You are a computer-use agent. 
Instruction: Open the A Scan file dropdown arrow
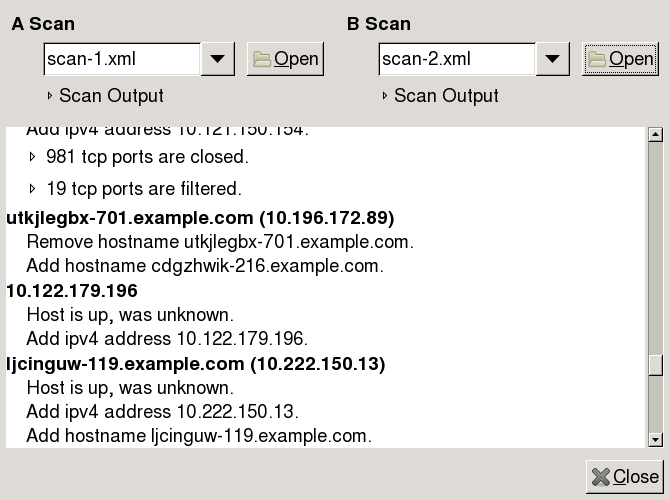click(217, 59)
